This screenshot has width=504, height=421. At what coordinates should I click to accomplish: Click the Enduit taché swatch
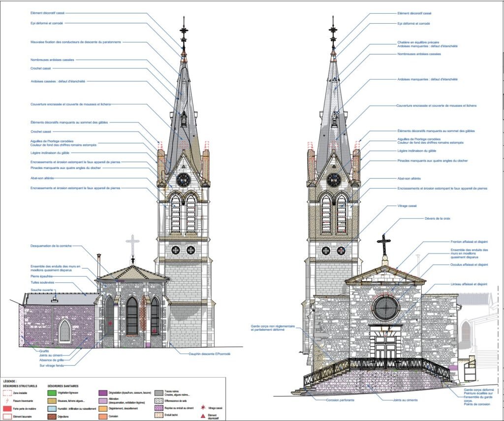(x=159, y=415)
